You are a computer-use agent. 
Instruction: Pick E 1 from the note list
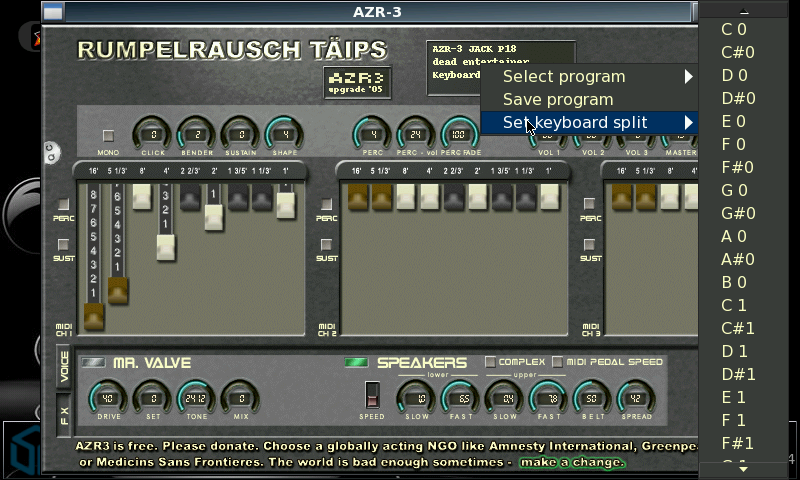(x=743, y=397)
